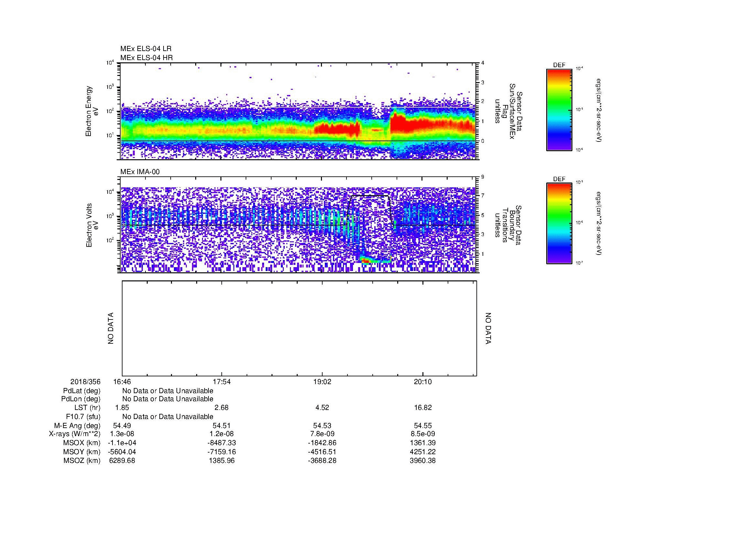Click the MSOZ value '1385.96'
Screen dimensions: 756x534
tap(222, 461)
